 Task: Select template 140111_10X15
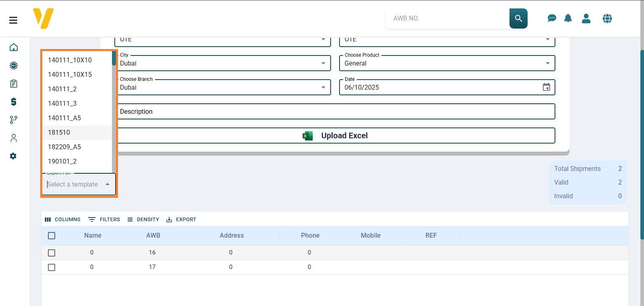pos(77,74)
